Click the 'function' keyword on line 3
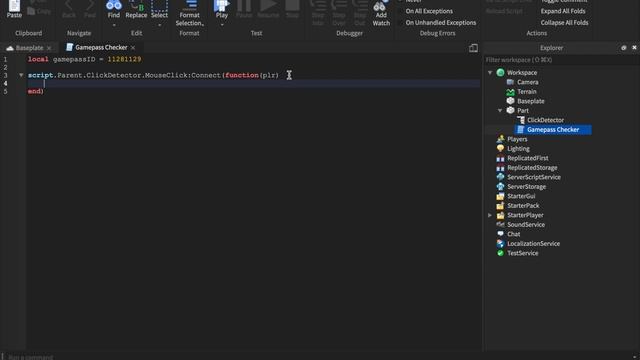The image size is (640, 360). 242,75
